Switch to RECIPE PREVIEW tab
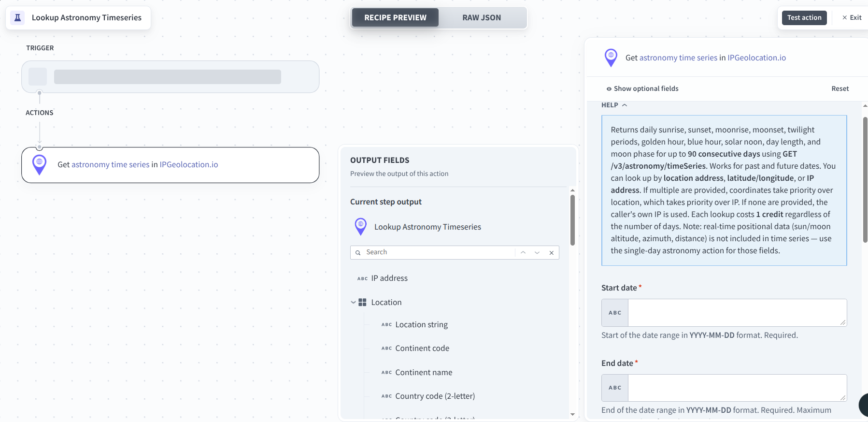 coord(395,17)
